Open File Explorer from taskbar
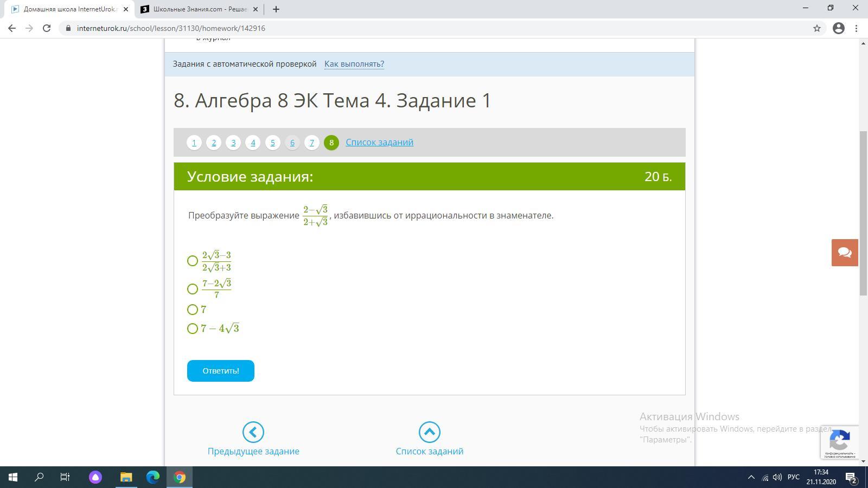This screenshot has width=868, height=488. point(126,477)
